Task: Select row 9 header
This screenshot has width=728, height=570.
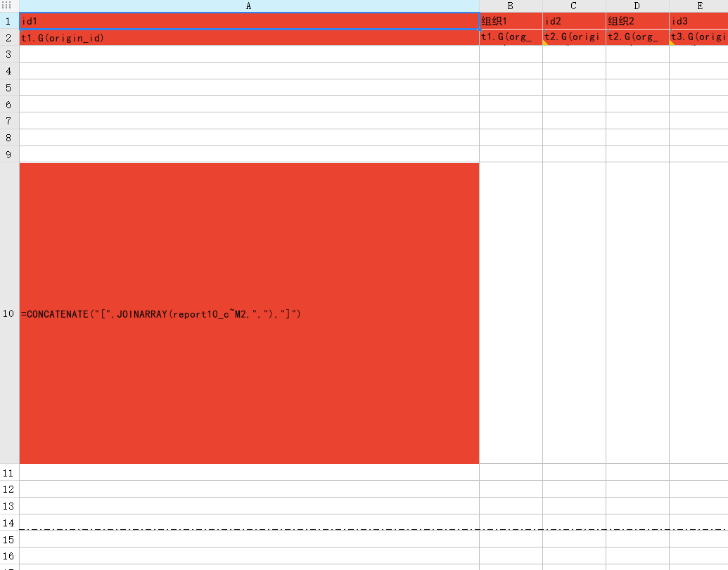Action: point(9,155)
